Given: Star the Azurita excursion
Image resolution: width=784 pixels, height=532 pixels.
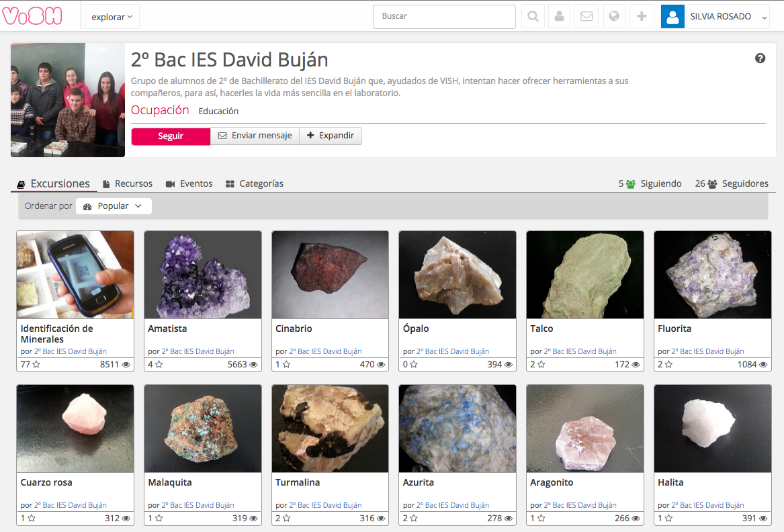Looking at the screenshot, I should [414, 518].
